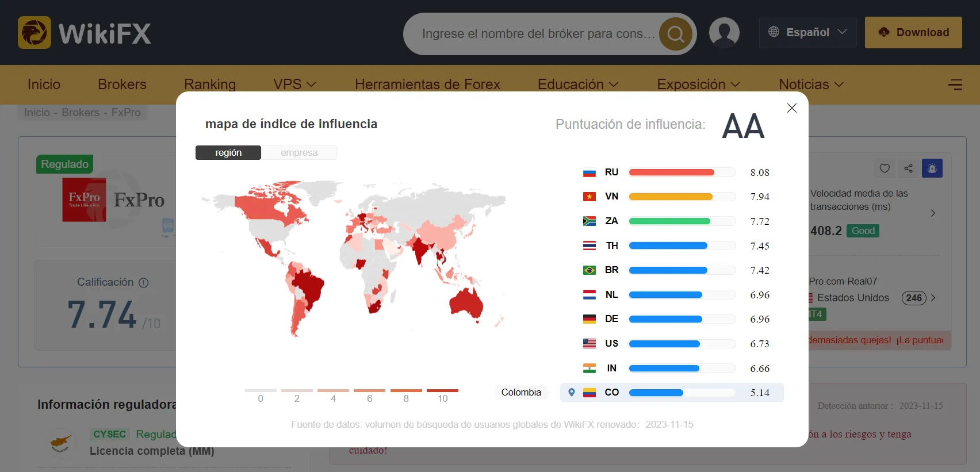Click the share icon
Image resolution: width=980 pixels, height=472 pixels.
[909, 168]
